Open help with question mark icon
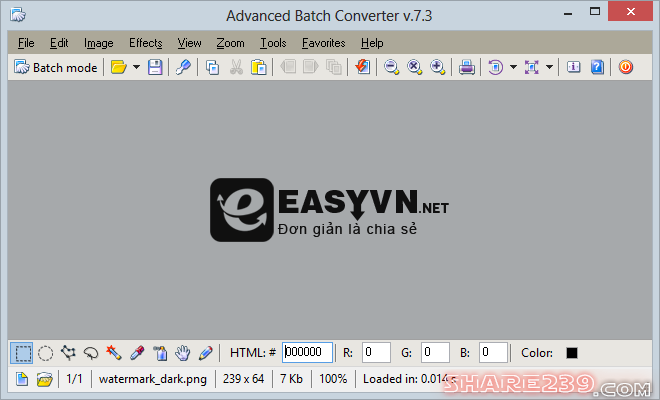Viewport: 660px width, 400px height. (x=597, y=67)
